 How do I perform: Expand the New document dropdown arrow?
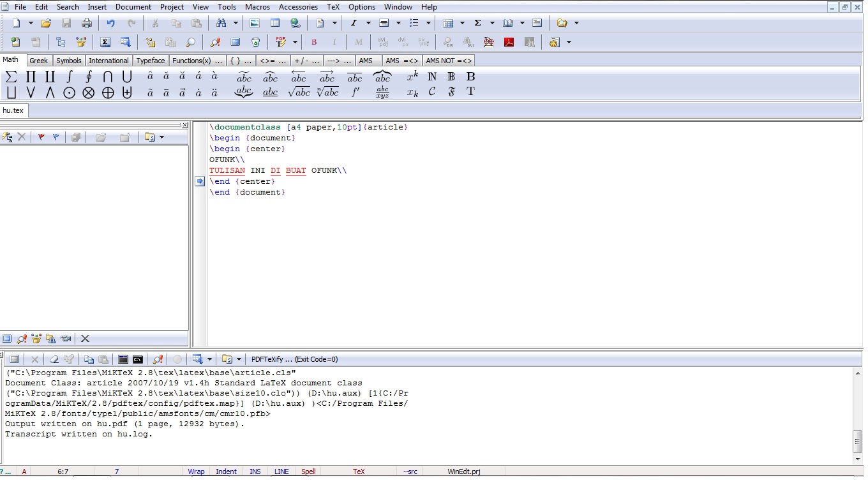pos(31,24)
